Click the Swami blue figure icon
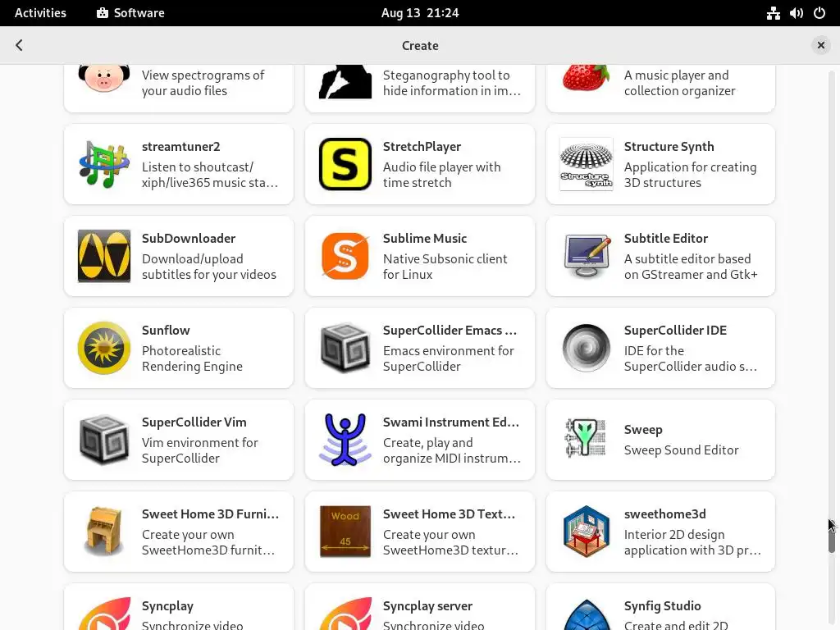Screen dimensions: 840x630 345,440
